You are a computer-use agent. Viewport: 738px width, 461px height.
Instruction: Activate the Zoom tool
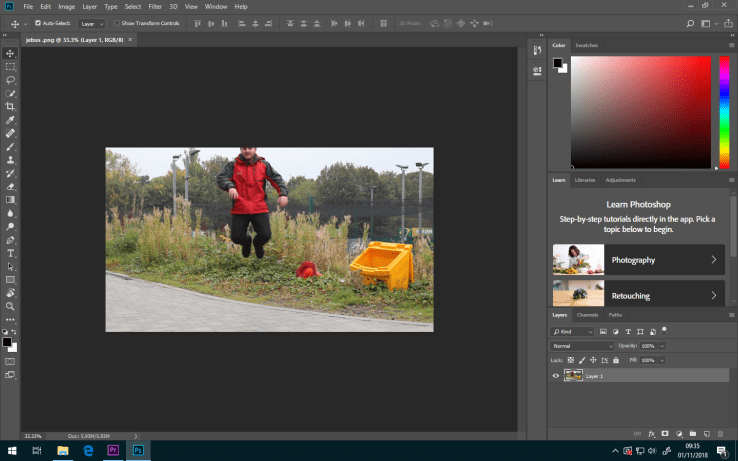[11, 306]
